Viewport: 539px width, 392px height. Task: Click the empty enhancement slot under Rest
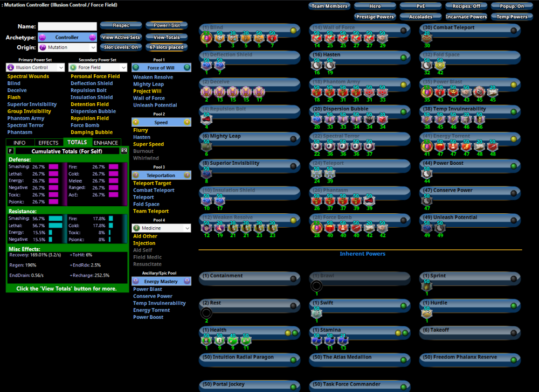tap(206, 313)
